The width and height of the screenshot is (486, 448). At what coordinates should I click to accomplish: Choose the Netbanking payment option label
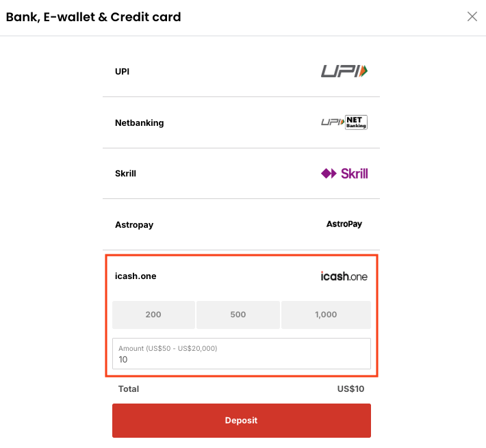[140, 123]
